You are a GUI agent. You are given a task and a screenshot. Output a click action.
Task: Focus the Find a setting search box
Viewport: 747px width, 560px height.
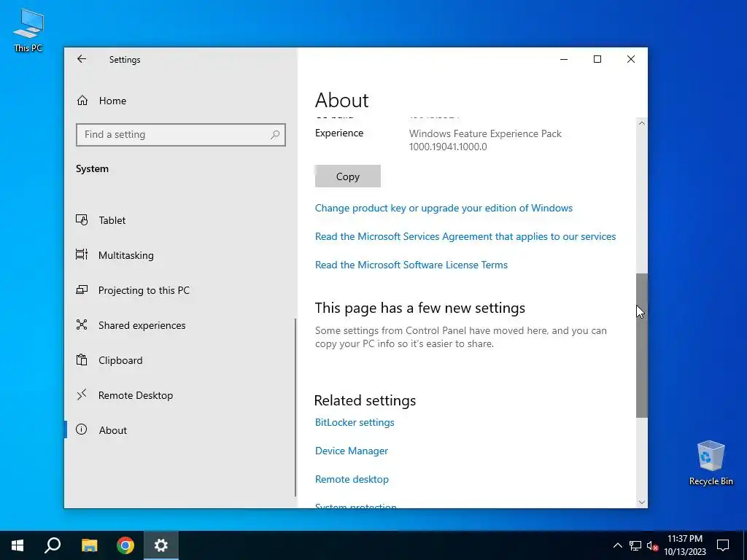pos(181,134)
